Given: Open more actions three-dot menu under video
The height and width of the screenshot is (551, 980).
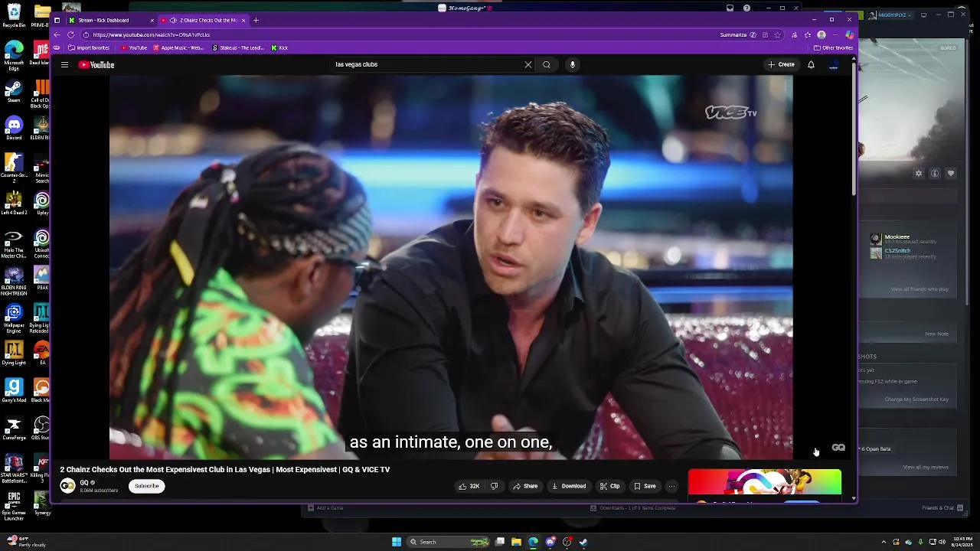Looking at the screenshot, I should (x=671, y=486).
